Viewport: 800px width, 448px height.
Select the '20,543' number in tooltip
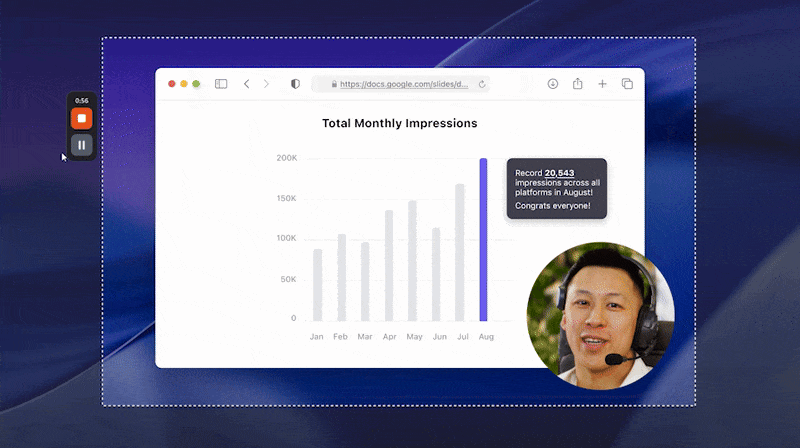click(x=559, y=173)
